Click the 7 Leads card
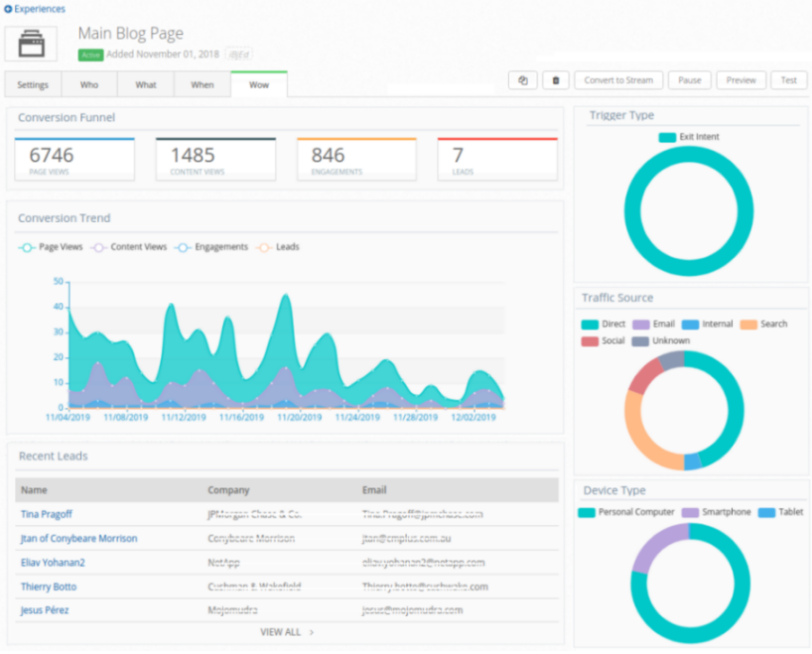Viewport: 812px width, 654px height. [x=497, y=160]
